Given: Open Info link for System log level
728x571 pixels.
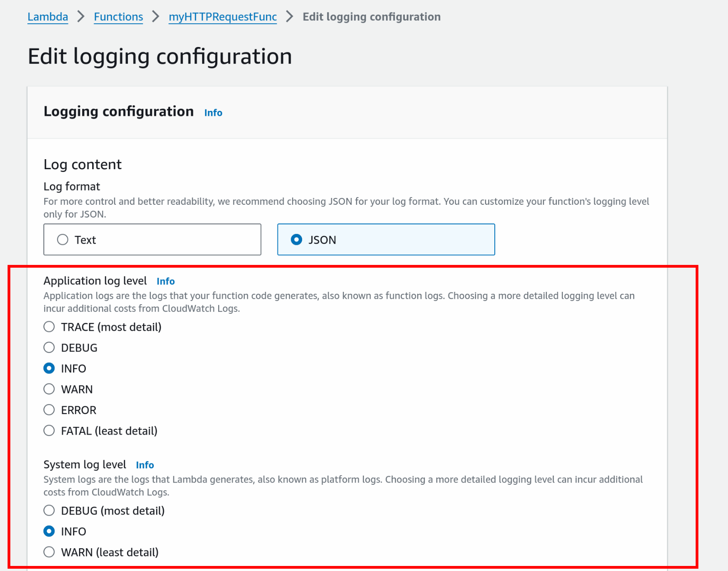Looking at the screenshot, I should 145,465.
